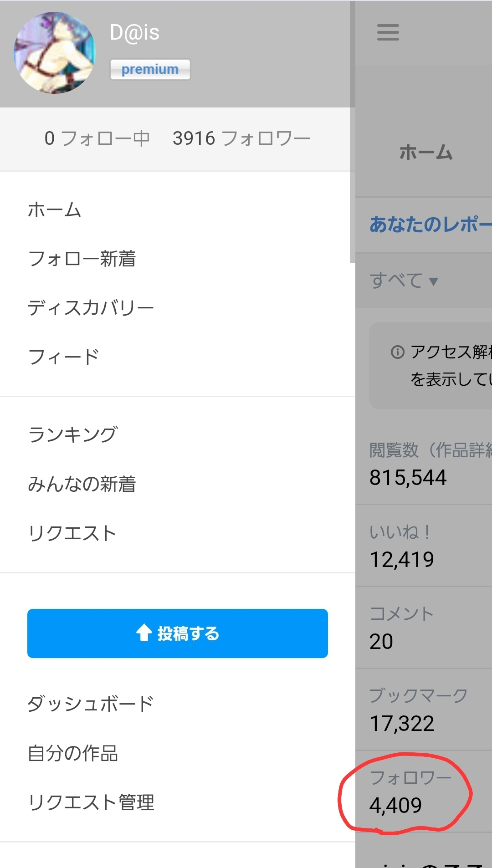The image size is (492, 868).
Task: Select フィード menu item
Action: (63, 357)
